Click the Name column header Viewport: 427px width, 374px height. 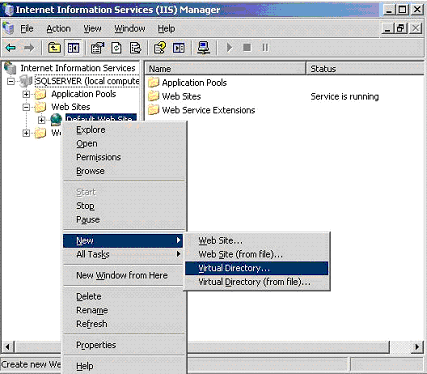tap(225, 69)
